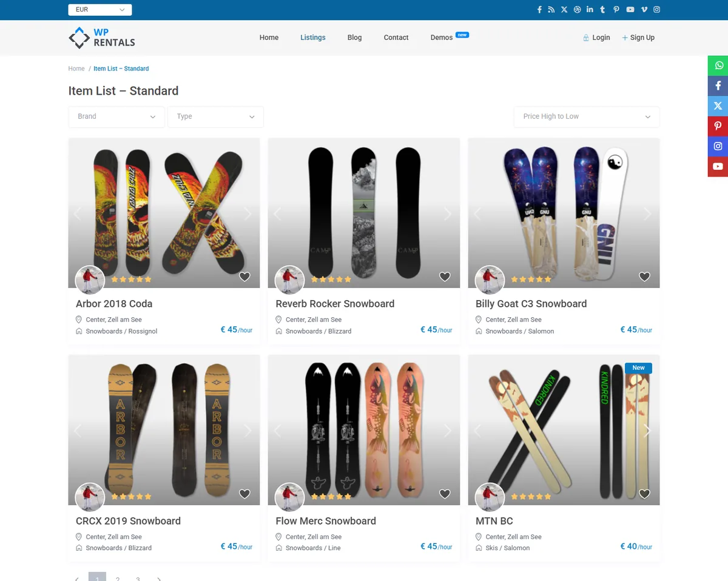Screen dimensions: 728x581
Task: Click Skis / Salomon category text
Action: click(x=508, y=548)
